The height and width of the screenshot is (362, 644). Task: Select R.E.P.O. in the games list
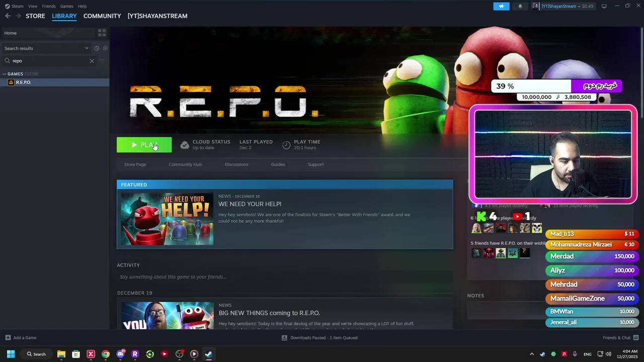point(54,82)
